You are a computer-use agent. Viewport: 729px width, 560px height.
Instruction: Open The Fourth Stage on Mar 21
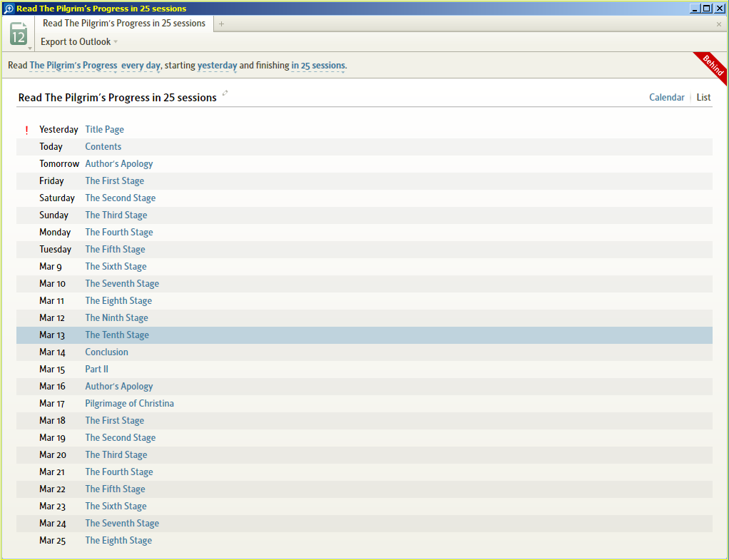click(119, 472)
